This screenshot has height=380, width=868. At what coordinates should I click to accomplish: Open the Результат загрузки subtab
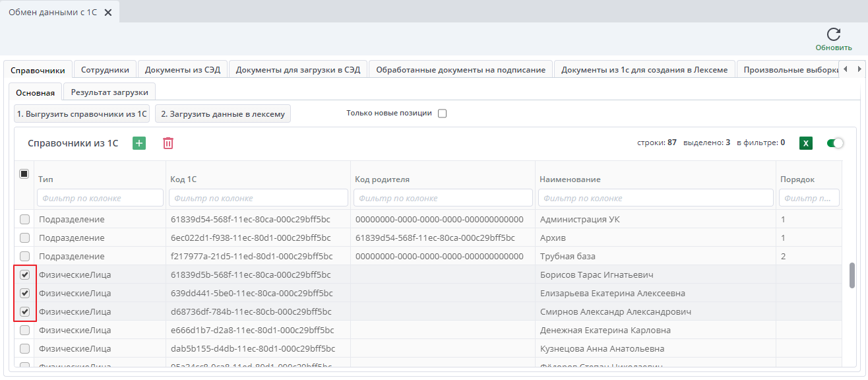(x=109, y=92)
